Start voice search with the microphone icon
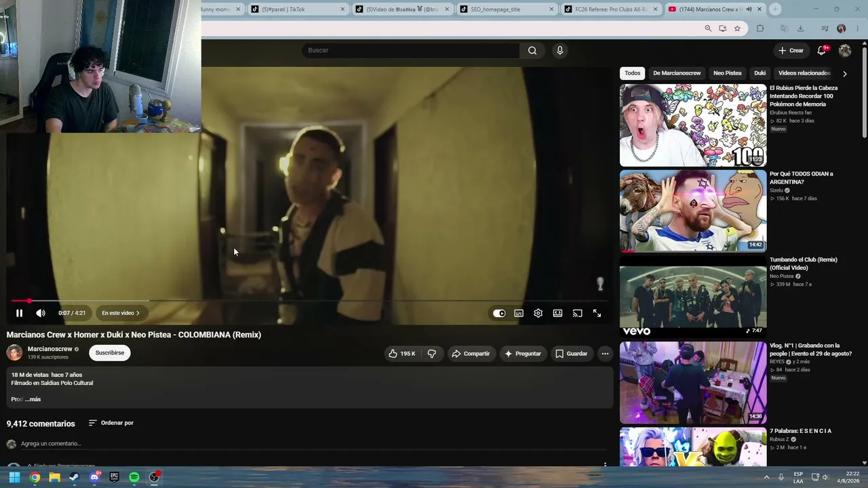The height and width of the screenshot is (488, 868). click(559, 50)
